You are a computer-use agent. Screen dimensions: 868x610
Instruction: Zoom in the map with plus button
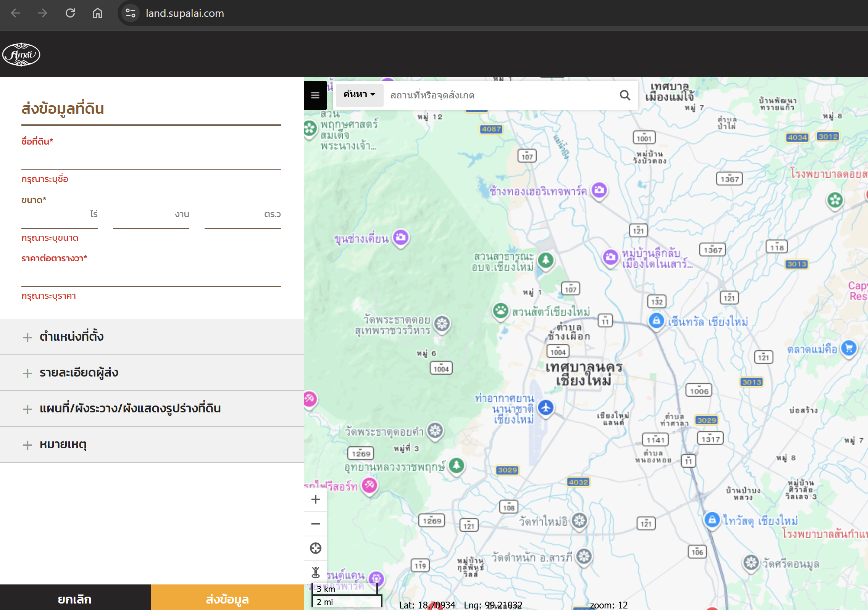pyautogui.click(x=315, y=499)
